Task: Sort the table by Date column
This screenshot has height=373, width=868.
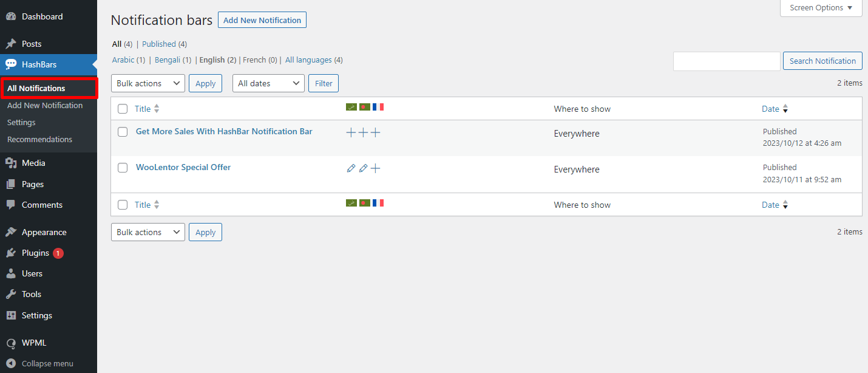Action: click(770, 108)
